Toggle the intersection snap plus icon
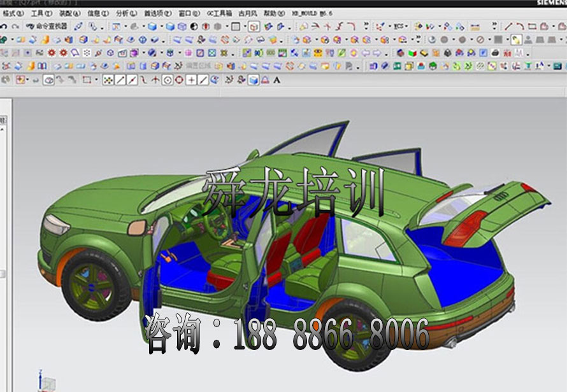This screenshot has width=567, height=392. point(191,80)
